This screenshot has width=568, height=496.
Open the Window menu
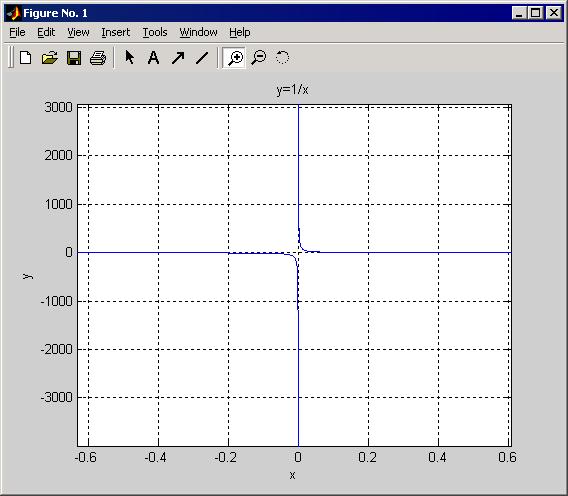[x=199, y=32]
